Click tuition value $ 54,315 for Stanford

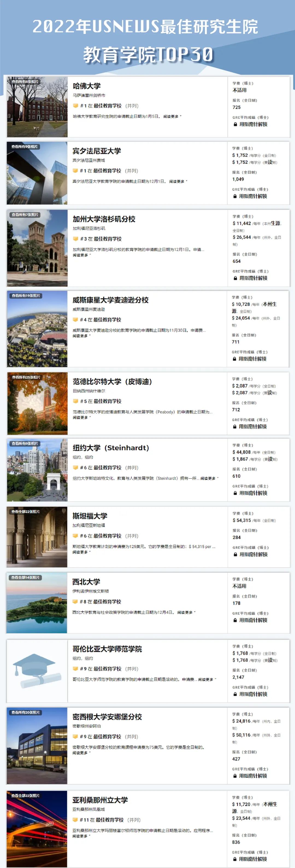click(x=242, y=520)
